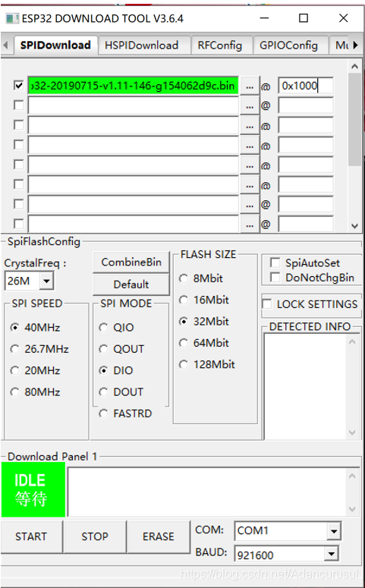Erase the flash with ERASE button
Viewport: 365px width, 588px height.
[159, 536]
